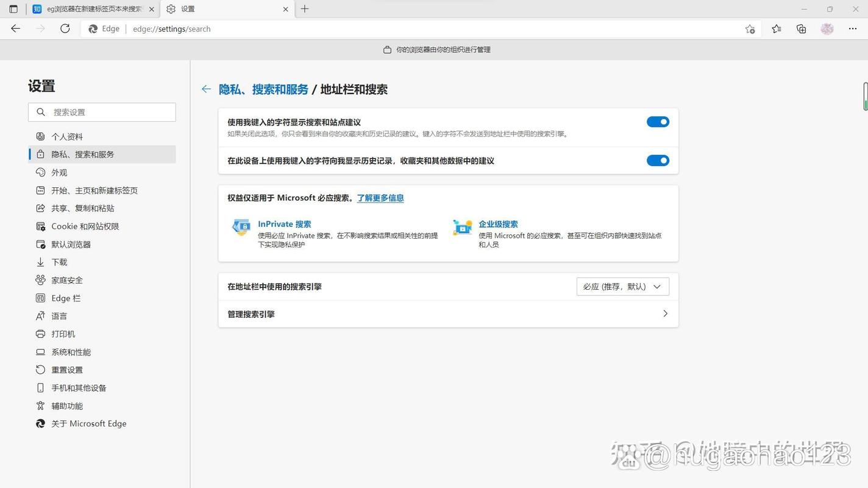This screenshot has width=868, height=488.
Task: Open the Collections icon in toolbar
Action: 802,29
